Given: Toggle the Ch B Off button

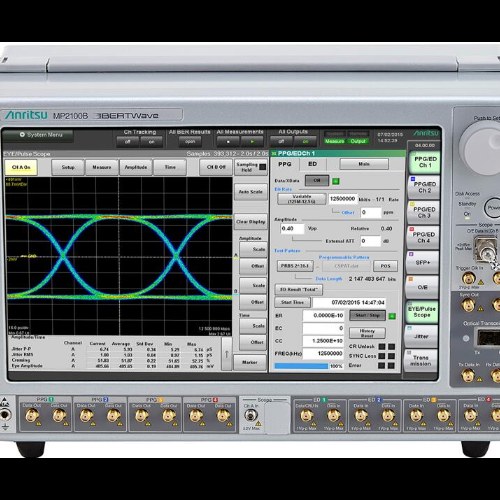Looking at the screenshot, I should [216, 167].
